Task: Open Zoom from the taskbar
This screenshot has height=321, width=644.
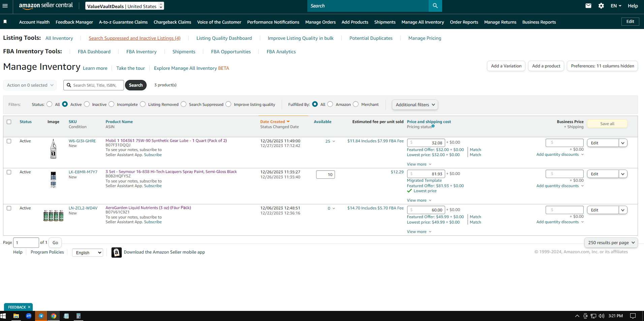Action: click(x=29, y=316)
